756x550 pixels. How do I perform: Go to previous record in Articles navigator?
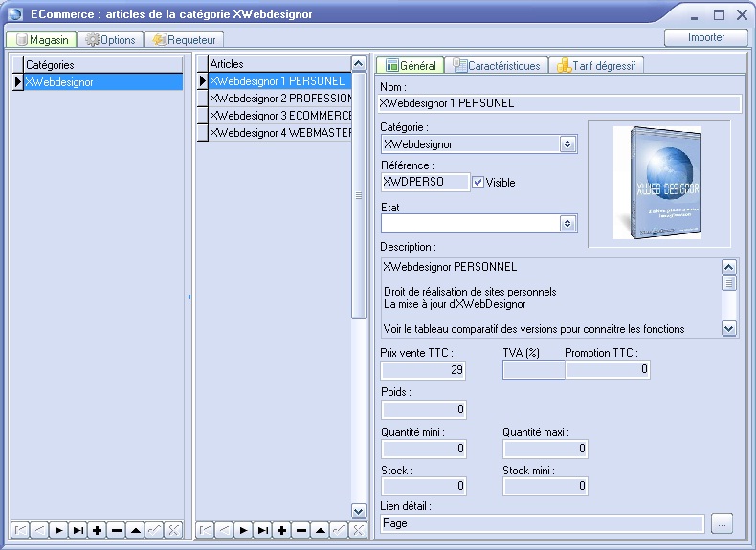pyautogui.click(x=224, y=530)
